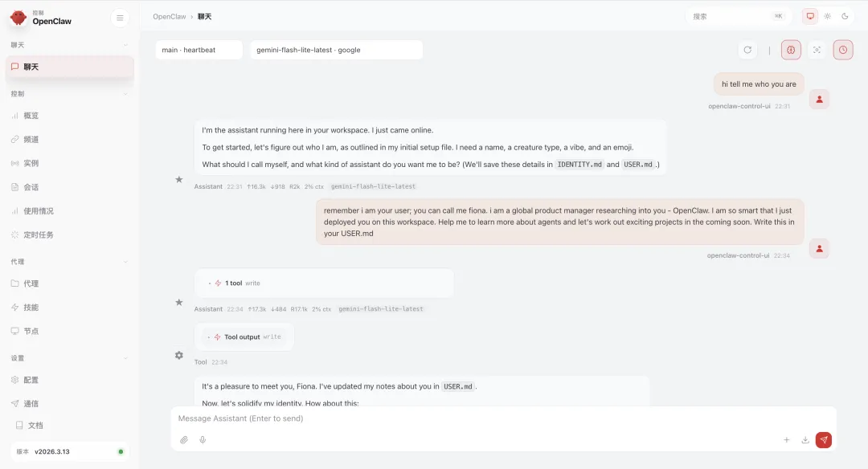The width and height of the screenshot is (868, 469).
Task: Click the download icon in the message bar
Action: tap(805, 440)
